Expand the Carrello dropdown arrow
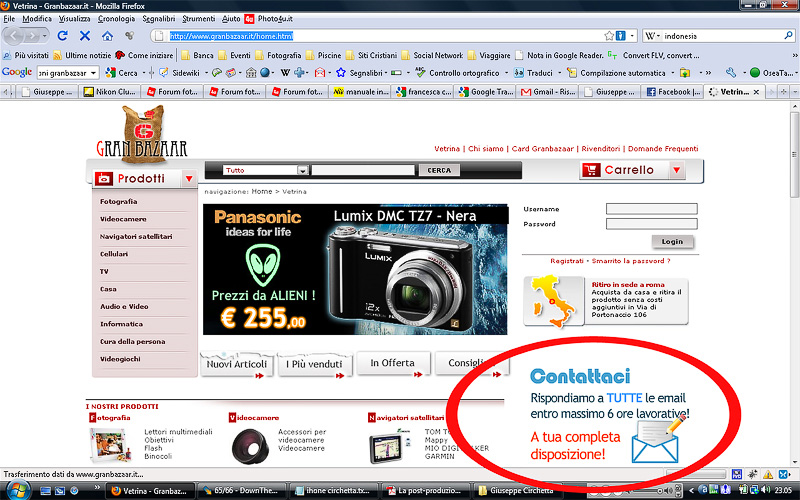800x500 pixels. click(x=677, y=170)
